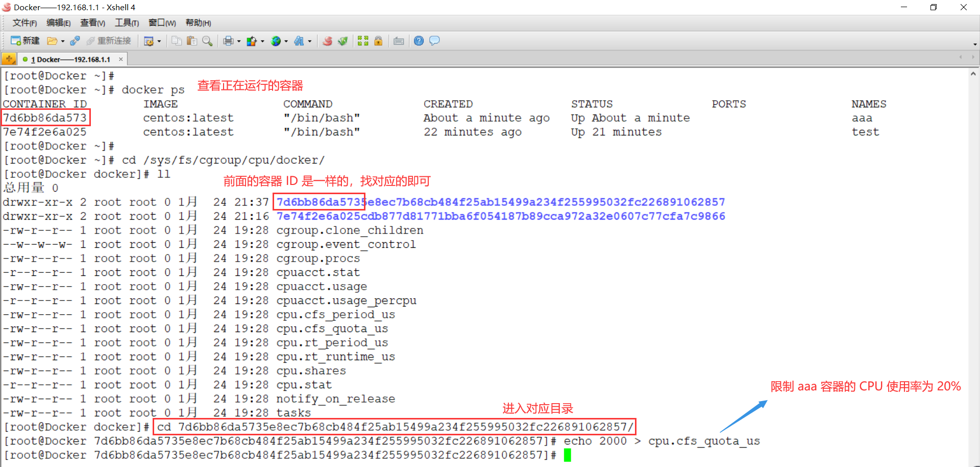Click the Xshell app icon in title bar
This screenshot has width=980, height=467.
(x=7, y=7)
